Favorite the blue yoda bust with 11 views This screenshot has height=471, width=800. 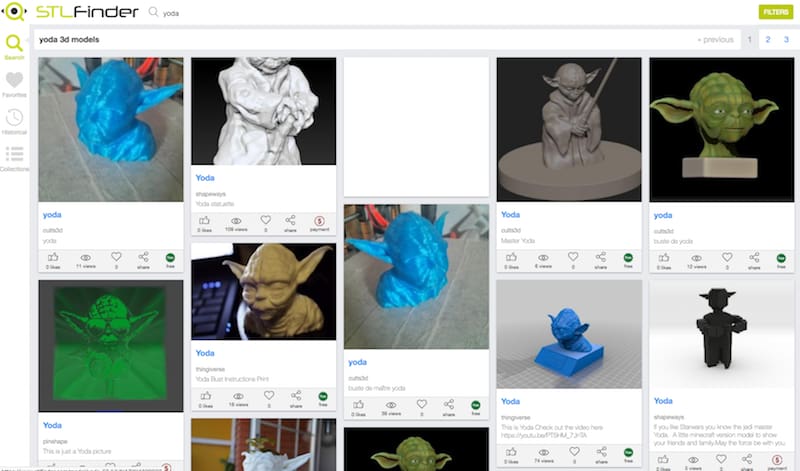click(116, 259)
